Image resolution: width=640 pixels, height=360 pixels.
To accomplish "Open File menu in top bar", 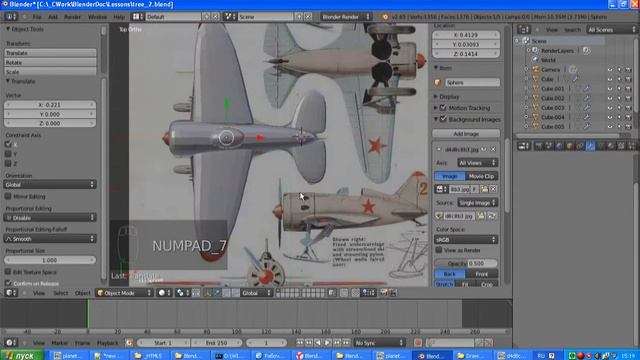I will [37, 17].
